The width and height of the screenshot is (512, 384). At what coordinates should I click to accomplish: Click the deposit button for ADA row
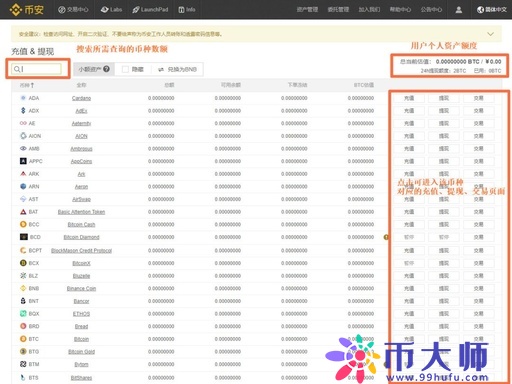point(409,98)
